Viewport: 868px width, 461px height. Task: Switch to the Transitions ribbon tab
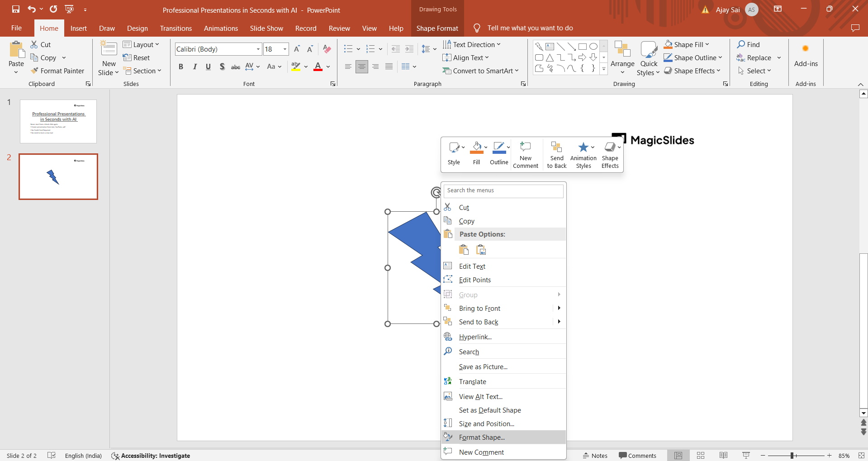point(175,28)
